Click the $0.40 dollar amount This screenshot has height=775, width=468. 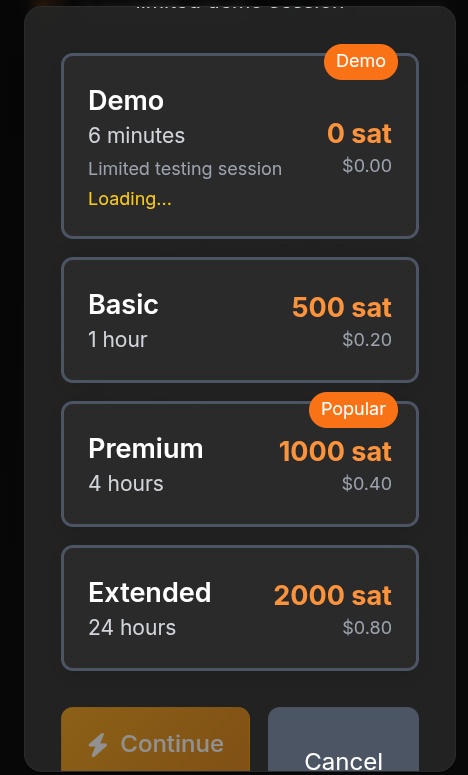(367, 483)
